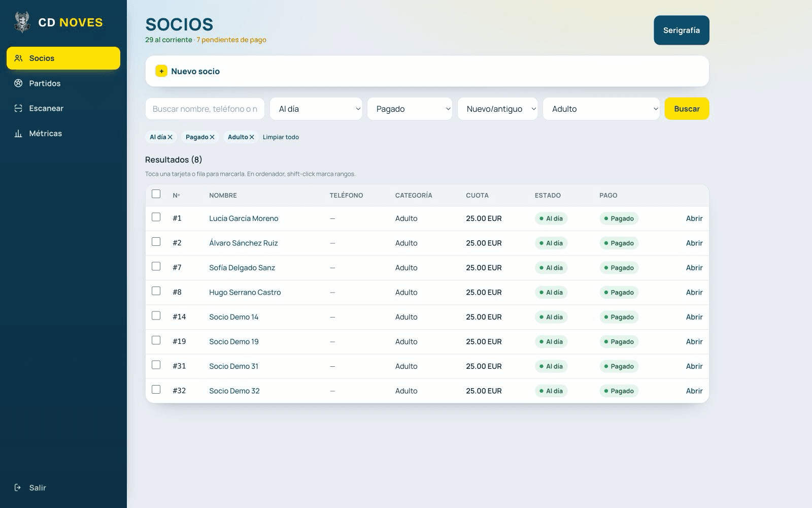This screenshot has height=508, width=812.
Task: Click the Pagado badge in Socio Demo 19 row
Action: [x=619, y=342]
